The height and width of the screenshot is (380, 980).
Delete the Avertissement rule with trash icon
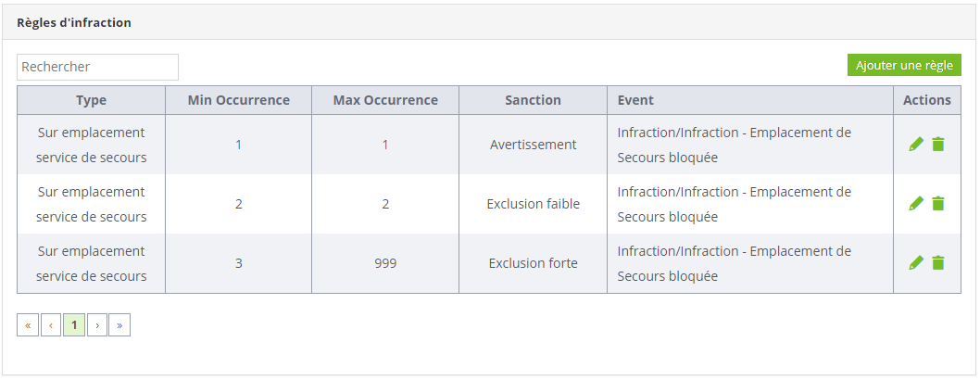938,145
